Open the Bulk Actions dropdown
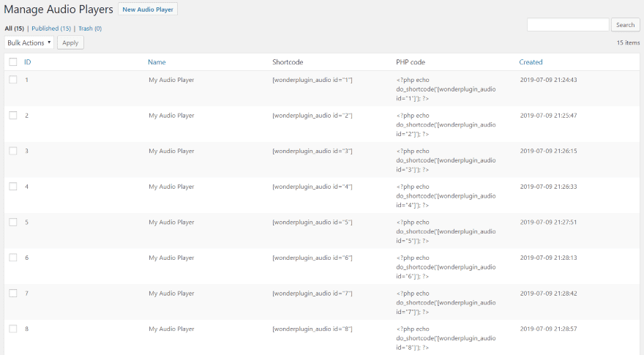This screenshot has height=355, width=644. [x=29, y=42]
